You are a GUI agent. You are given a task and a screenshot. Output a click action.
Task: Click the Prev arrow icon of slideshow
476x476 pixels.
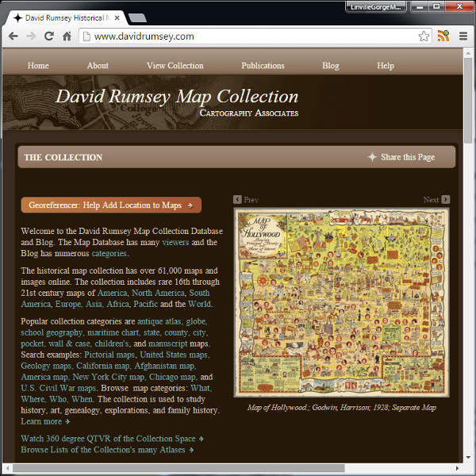(x=237, y=199)
